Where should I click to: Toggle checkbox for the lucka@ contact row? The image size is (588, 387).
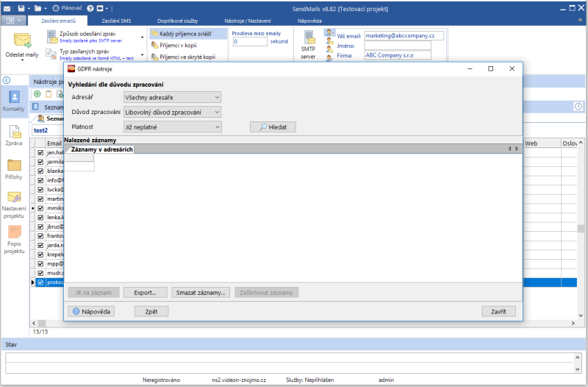[x=41, y=189]
